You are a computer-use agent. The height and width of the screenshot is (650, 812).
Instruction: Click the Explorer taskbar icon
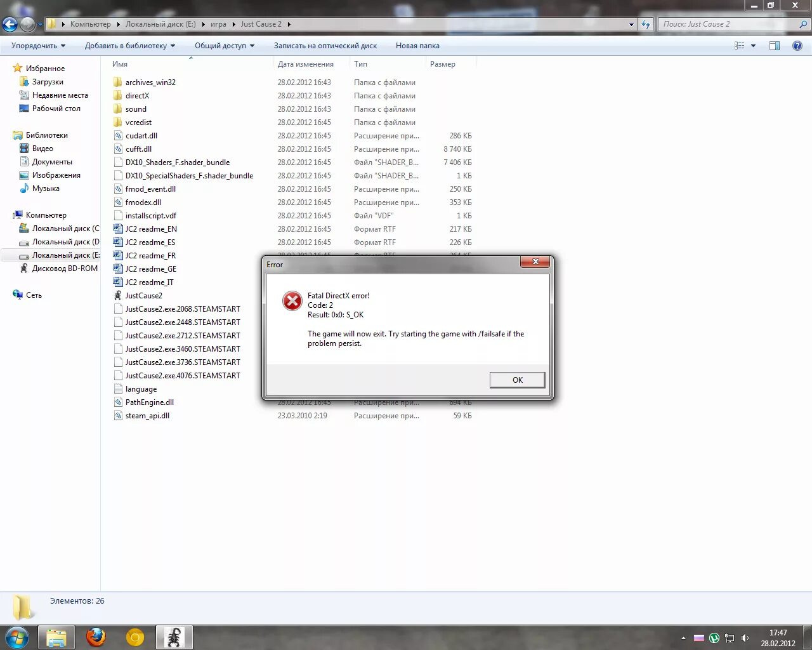56,637
